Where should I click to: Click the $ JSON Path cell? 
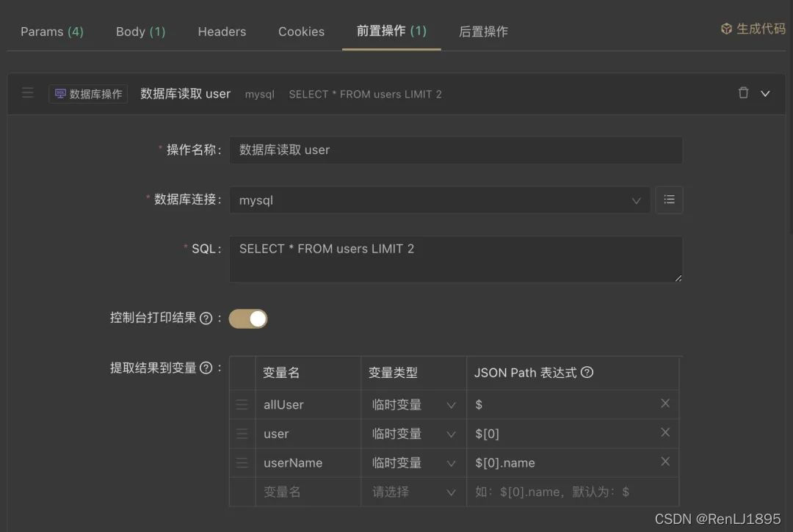click(562, 404)
